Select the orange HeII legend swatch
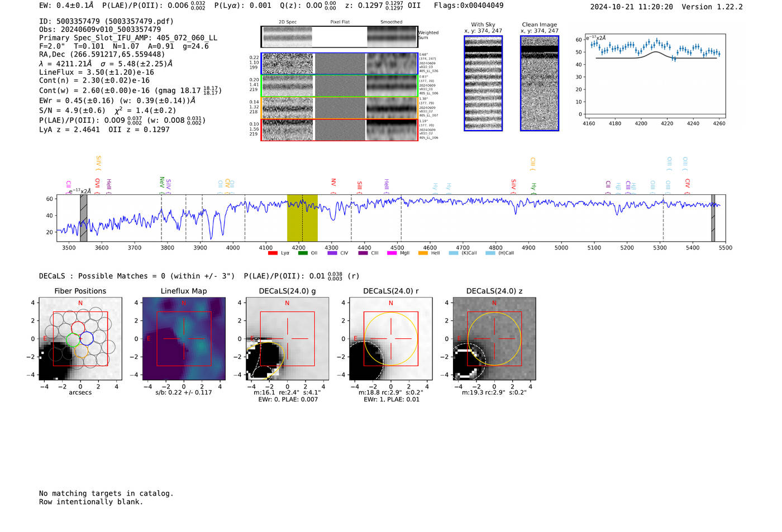 pyautogui.click(x=423, y=253)
